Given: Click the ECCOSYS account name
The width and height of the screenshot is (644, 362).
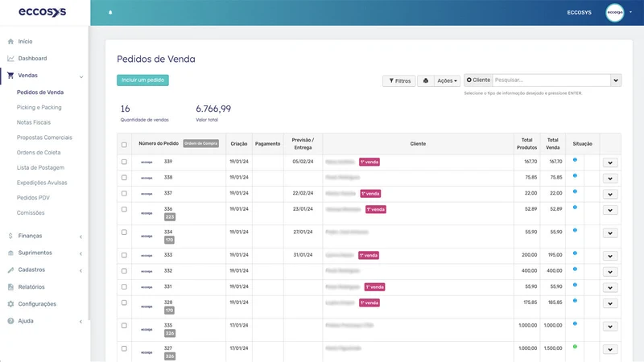Looking at the screenshot, I should [x=579, y=13].
